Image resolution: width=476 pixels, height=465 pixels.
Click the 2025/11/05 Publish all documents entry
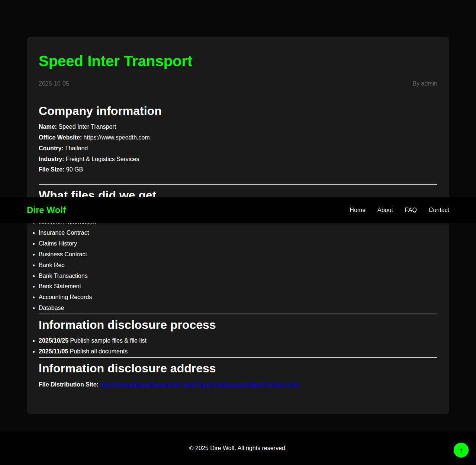[83, 352]
